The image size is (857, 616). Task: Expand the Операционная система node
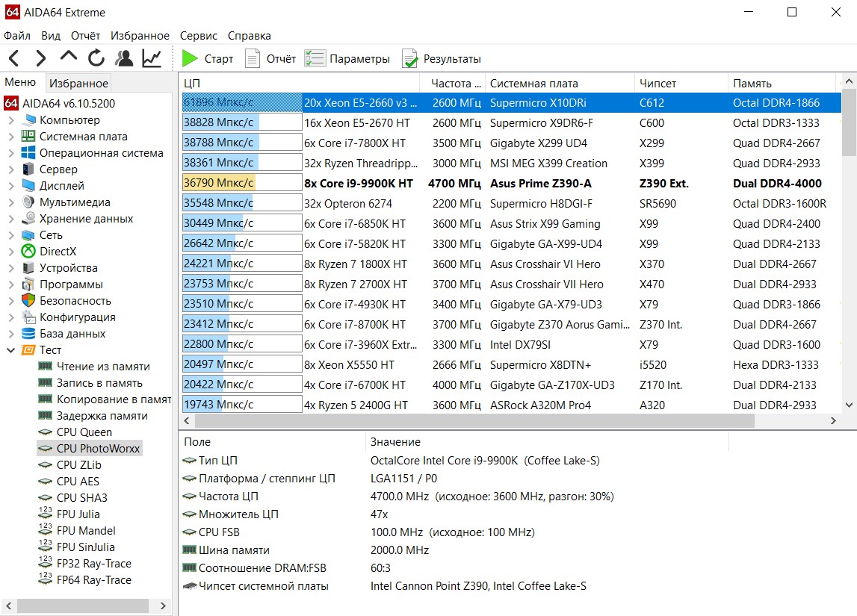click(x=11, y=153)
